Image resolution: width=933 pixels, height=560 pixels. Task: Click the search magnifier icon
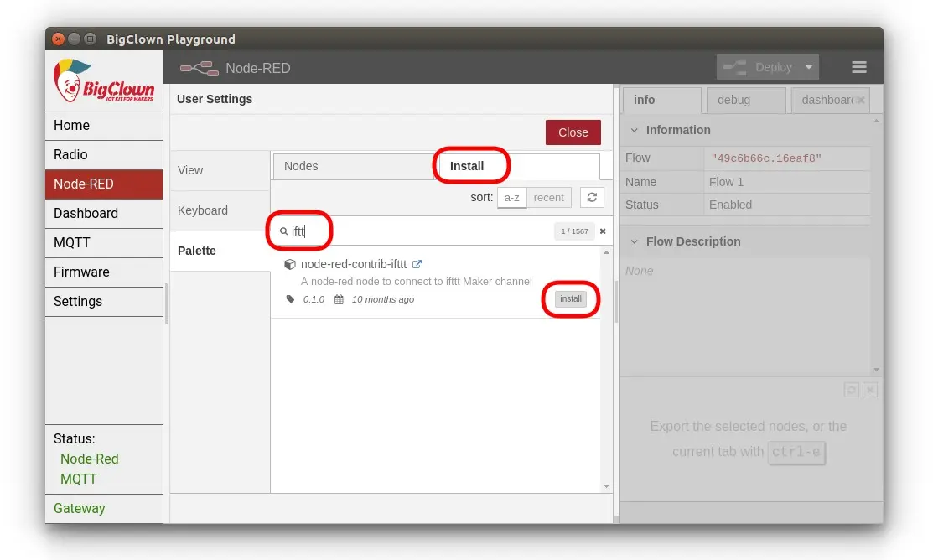point(284,231)
